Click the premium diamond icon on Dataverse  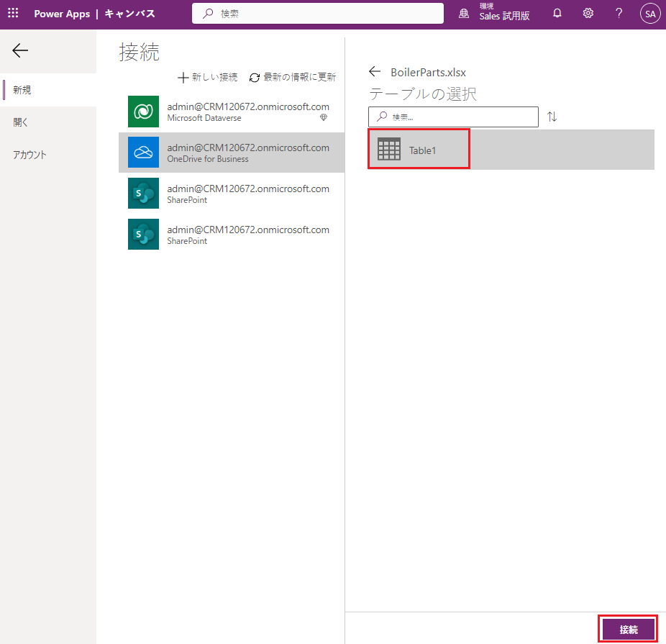coord(324,118)
